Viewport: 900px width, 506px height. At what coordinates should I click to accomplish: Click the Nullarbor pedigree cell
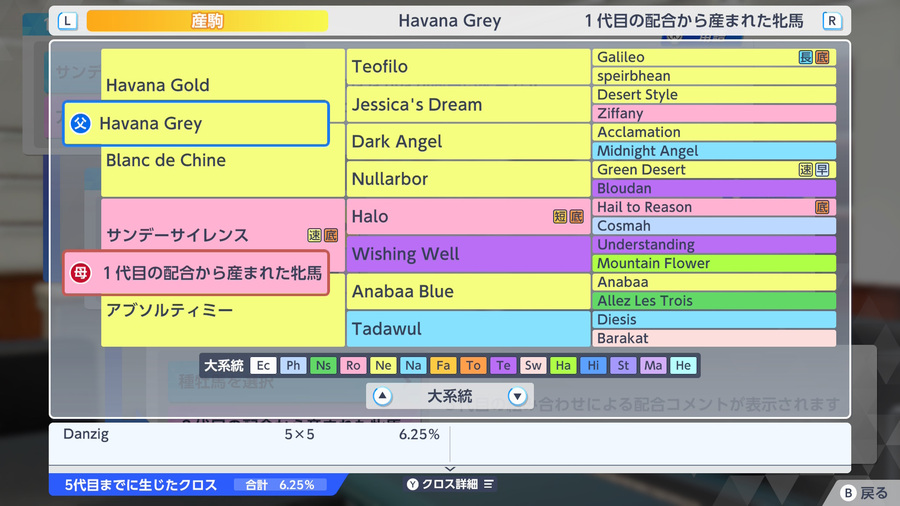click(468, 179)
